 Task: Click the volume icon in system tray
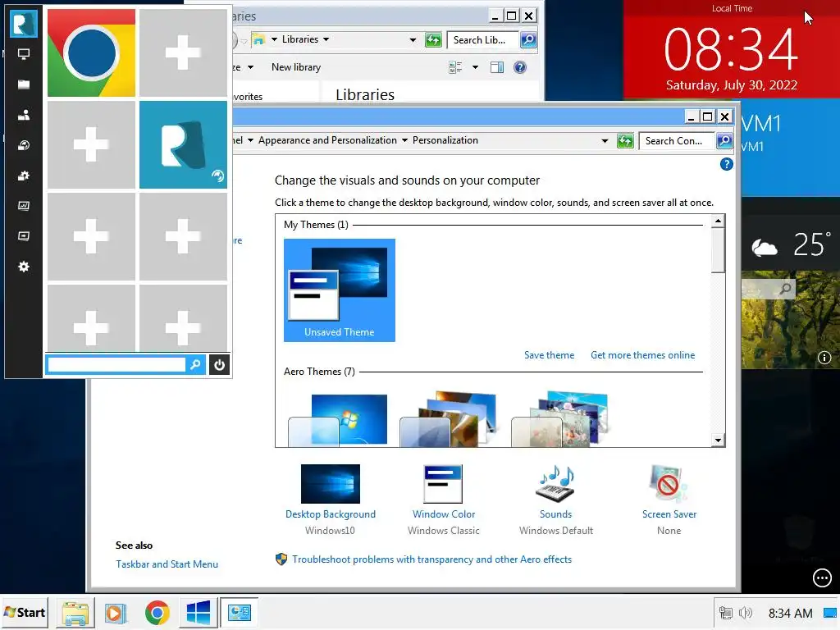point(745,613)
